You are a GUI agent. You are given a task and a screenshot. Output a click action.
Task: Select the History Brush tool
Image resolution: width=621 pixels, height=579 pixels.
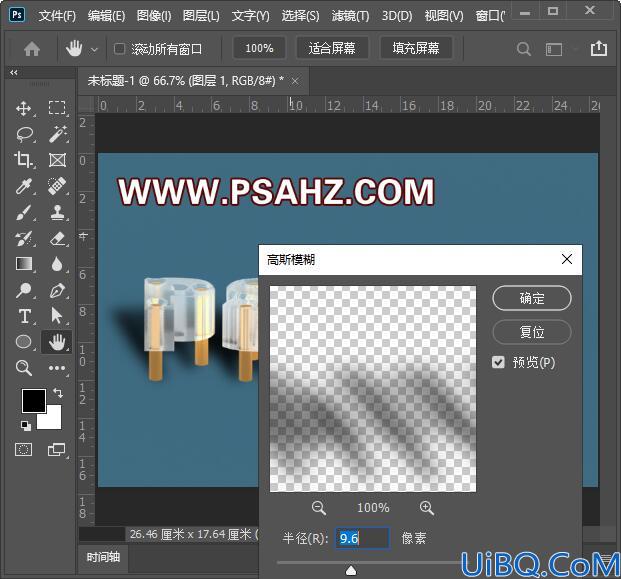(24, 238)
